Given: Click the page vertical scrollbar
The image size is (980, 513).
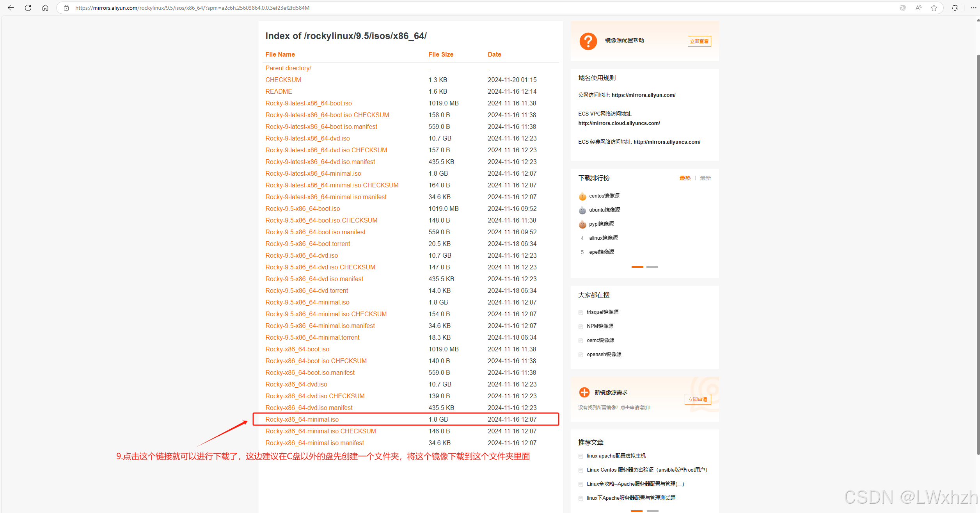Looking at the screenshot, I should [978, 254].
